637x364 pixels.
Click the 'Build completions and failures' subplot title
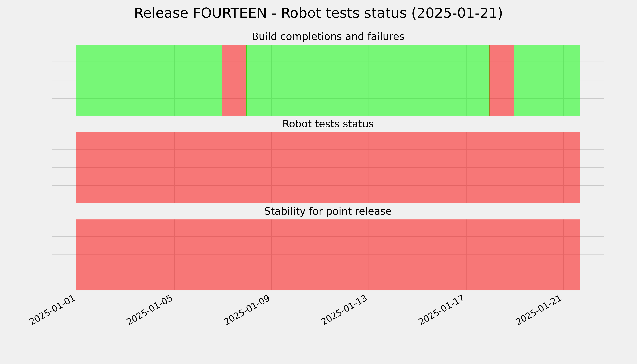tap(328, 37)
